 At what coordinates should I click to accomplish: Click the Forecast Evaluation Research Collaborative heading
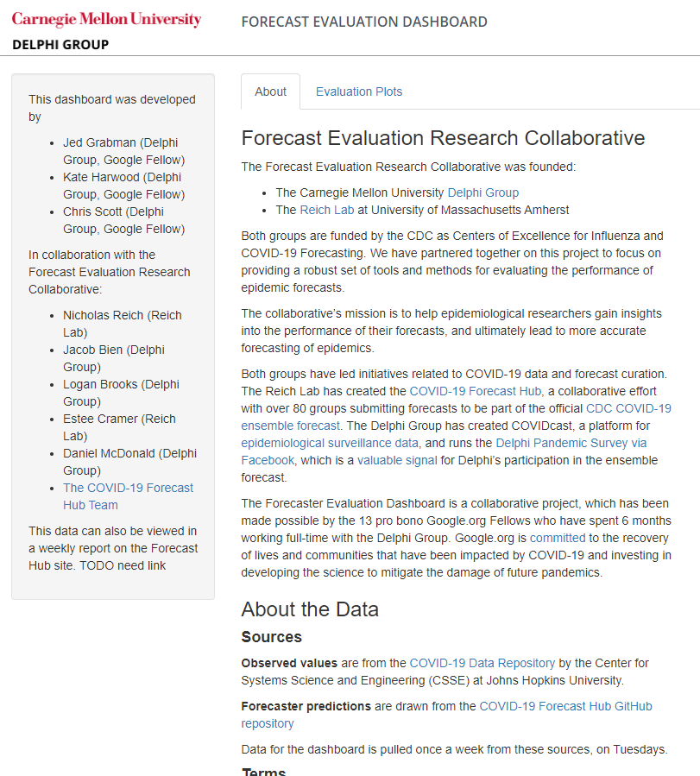point(443,138)
